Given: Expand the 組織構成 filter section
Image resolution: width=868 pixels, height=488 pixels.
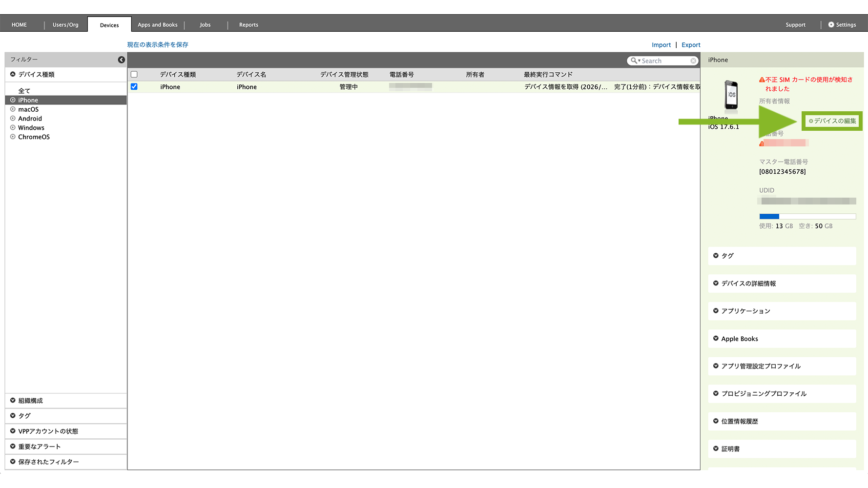Looking at the screenshot, I should (30, 401).
